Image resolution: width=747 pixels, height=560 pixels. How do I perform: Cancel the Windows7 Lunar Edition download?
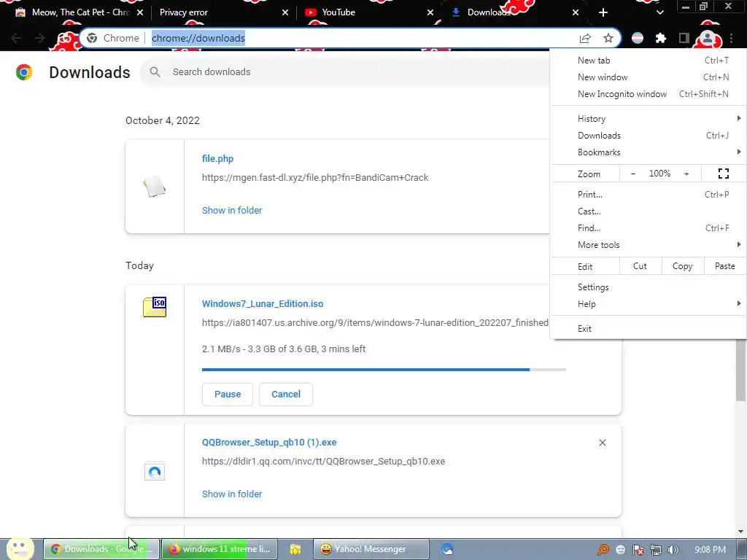[286, 394]
